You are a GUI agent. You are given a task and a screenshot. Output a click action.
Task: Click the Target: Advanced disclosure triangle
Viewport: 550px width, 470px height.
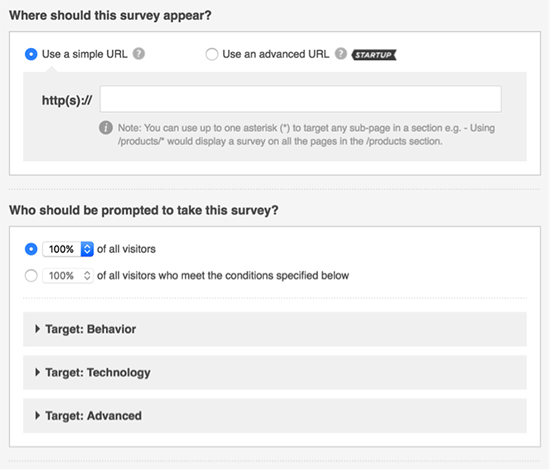[x=37, y=416]
